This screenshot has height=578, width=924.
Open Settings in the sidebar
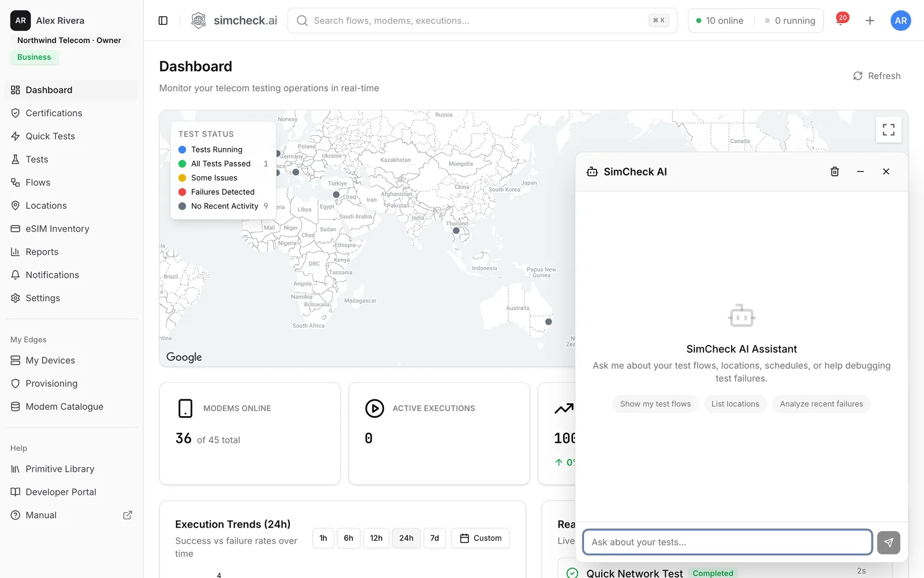(x=72, y=298)
